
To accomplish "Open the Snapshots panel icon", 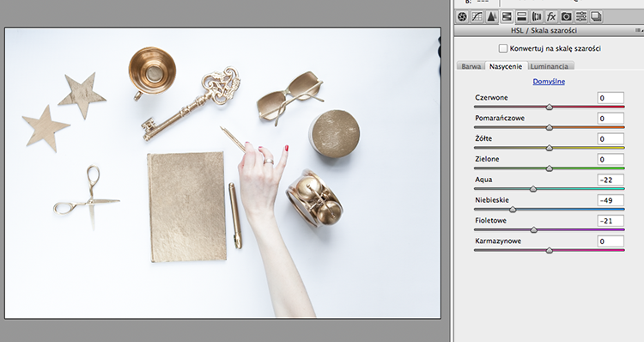I will 596,17.
